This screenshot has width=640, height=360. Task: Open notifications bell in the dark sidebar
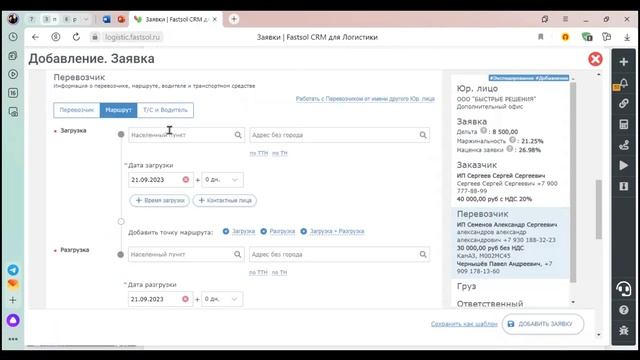point(623,83)
